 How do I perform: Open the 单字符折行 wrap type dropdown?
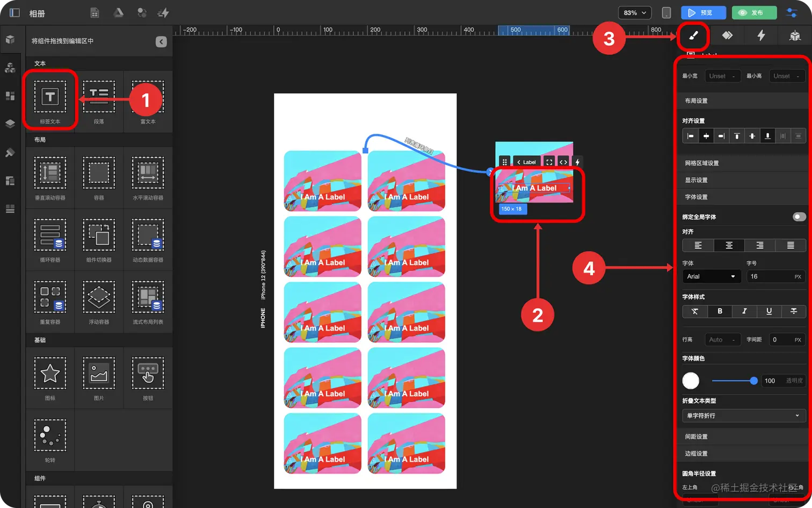point(744,416)
